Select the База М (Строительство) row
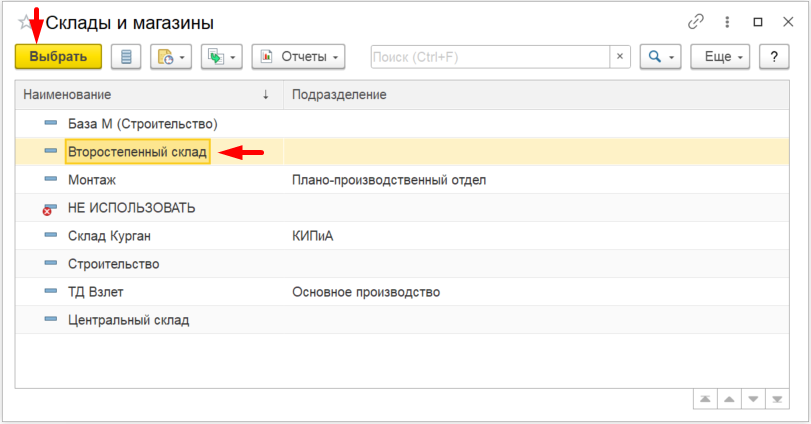The width and height of the screenshot is (811, 424). [402, 124]
